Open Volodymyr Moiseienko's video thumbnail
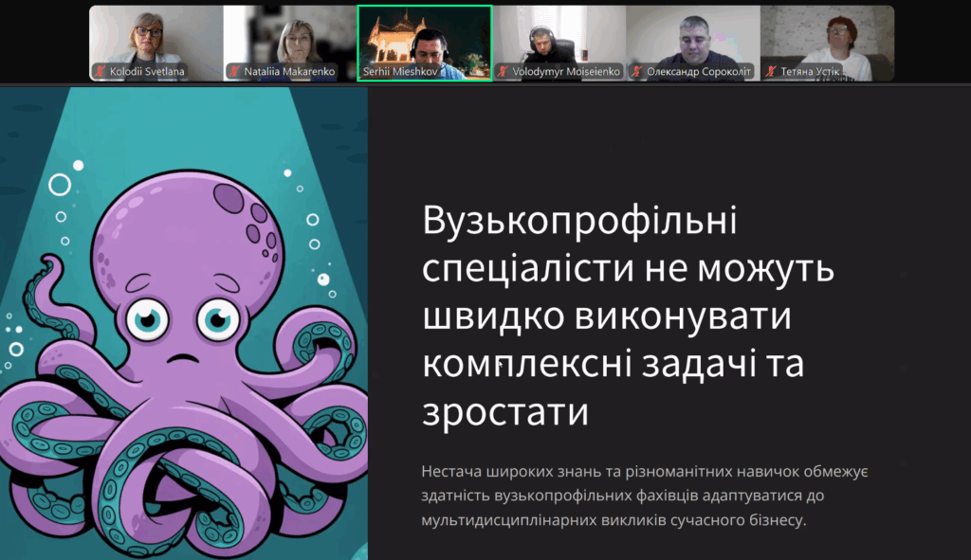 click(x=559, y=38)
